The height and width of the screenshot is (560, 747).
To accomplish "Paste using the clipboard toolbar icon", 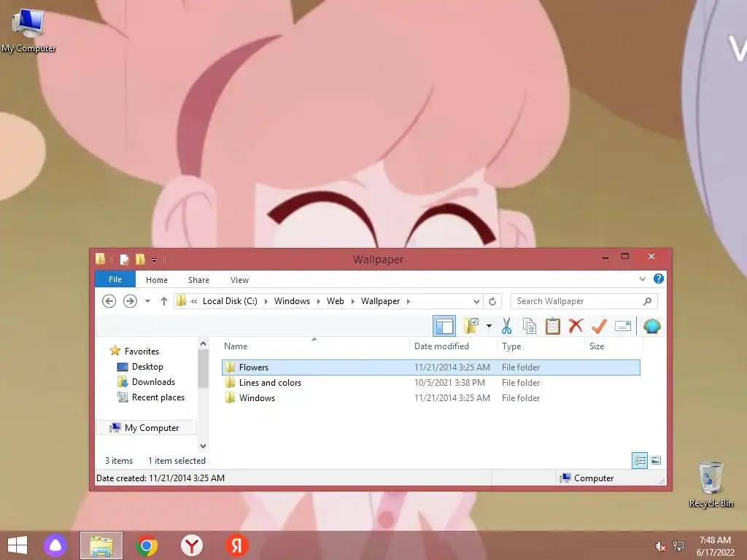I will tap(553, 326).
